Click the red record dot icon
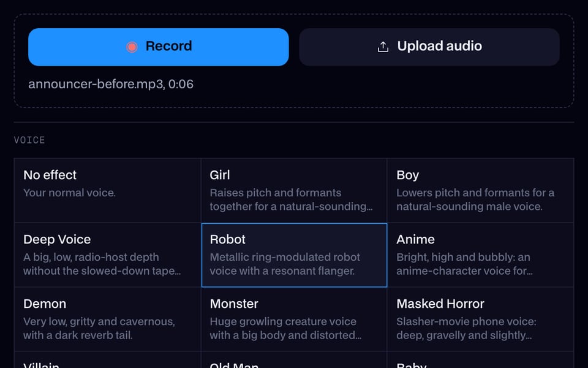The height and width of the screenshot is (368, 588). coord(132,47)
